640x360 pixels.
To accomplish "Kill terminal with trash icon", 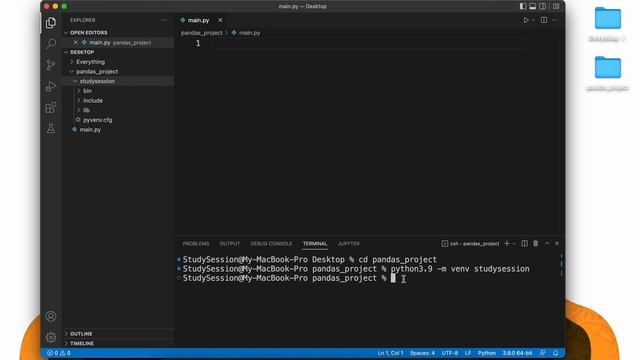I will (x=535, y=244).
